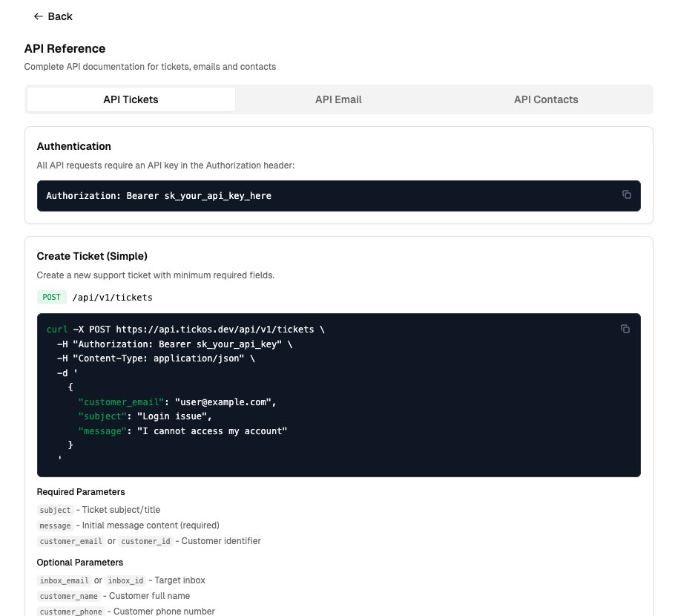Click the "message" JSON line in code
This screenshot has width=675, height=616.
click(182, 431)
